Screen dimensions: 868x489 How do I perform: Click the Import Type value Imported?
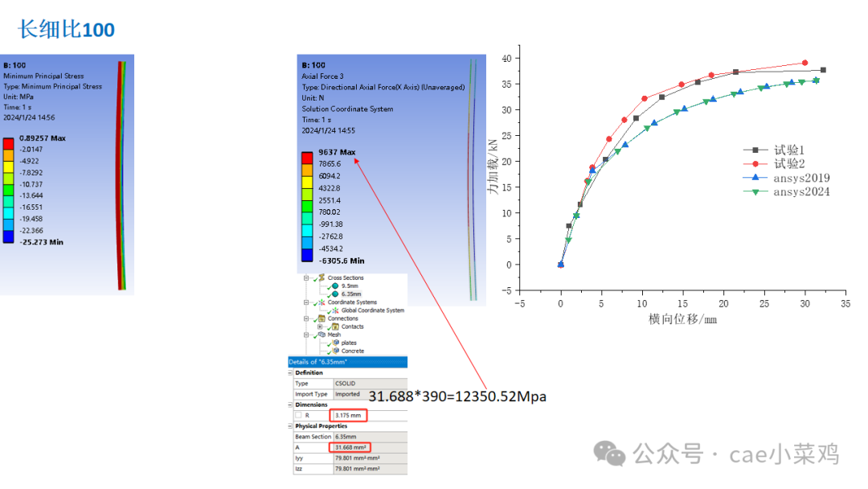point(350,394)
